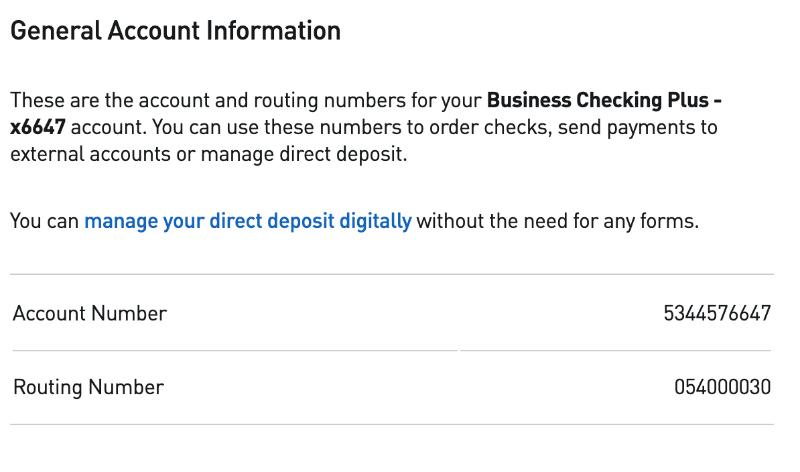
Task: Open the manage your direct deposit digitally link
Action: 247,221
